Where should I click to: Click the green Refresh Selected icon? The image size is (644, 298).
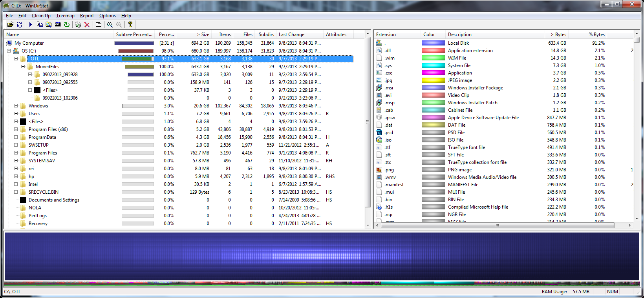pyautogui.click(x=67, y=24)
